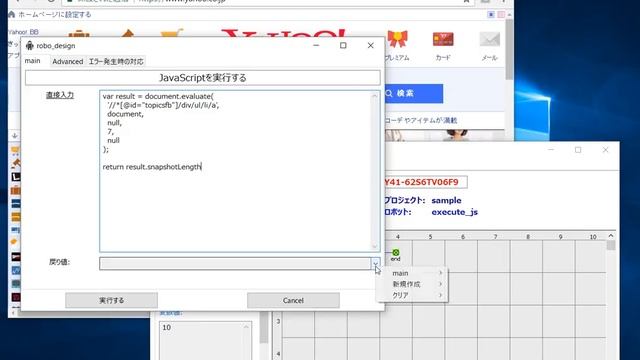Expand the main submenu arrow
Screen dimensions: 640x360
pyautogui.click(x=441, y=273)
